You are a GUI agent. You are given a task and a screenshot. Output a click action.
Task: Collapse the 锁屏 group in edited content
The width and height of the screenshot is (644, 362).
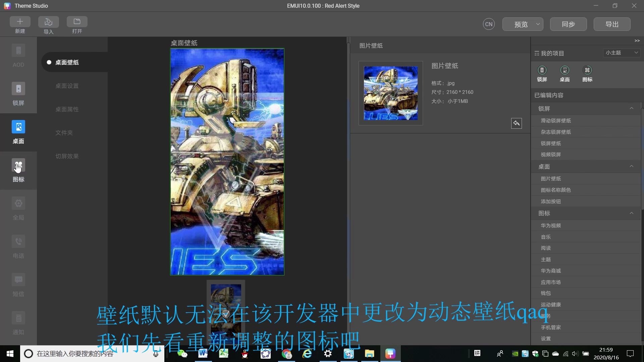632,108
